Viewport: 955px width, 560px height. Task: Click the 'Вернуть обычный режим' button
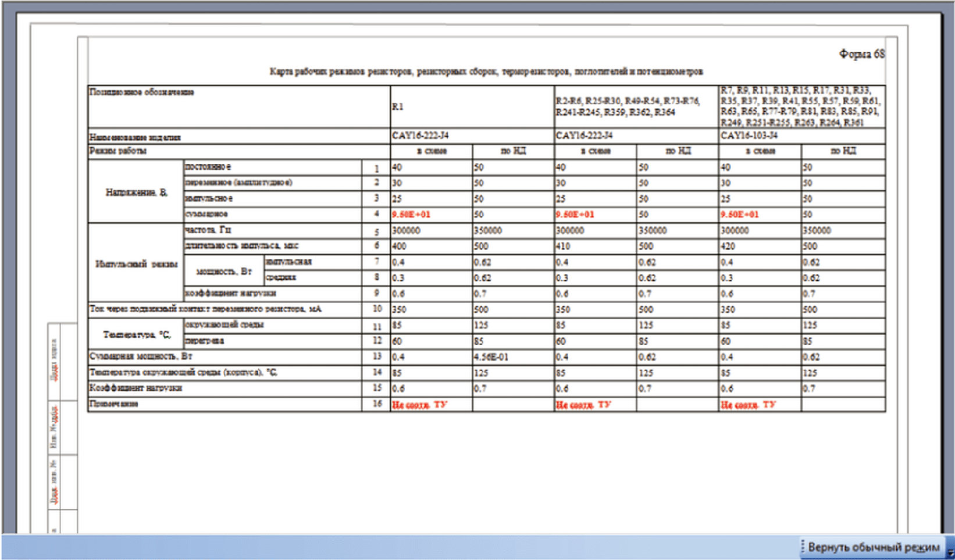[873, 547]
